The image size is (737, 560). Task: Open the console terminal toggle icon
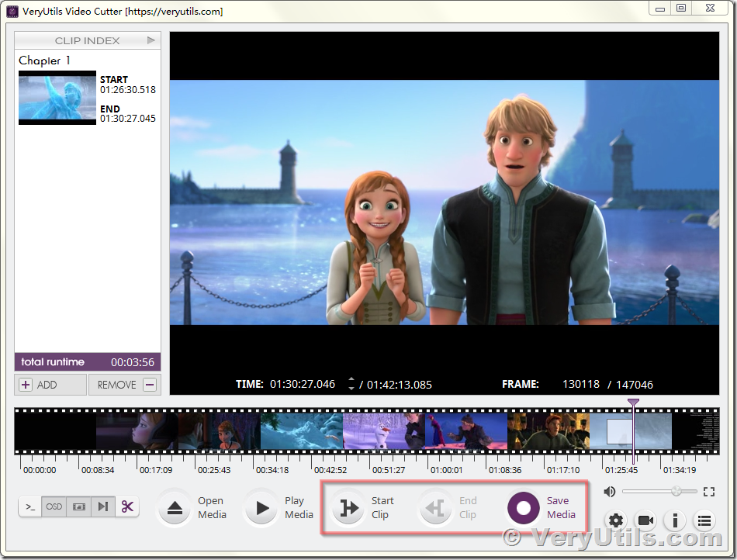[30, 507]
